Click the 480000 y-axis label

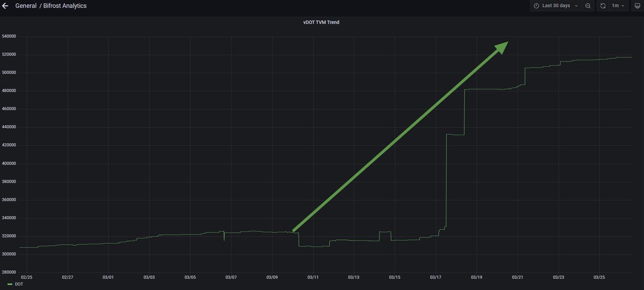(x=10, y=91)
